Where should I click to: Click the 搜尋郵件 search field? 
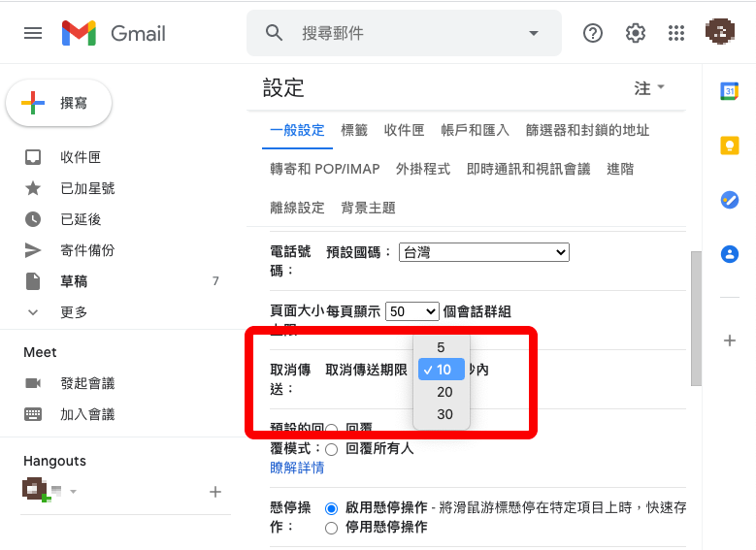(404, 33)
